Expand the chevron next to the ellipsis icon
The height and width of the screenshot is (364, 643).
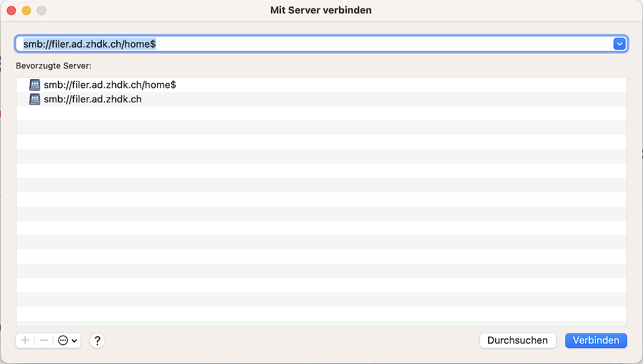click(x=74, y=340)
